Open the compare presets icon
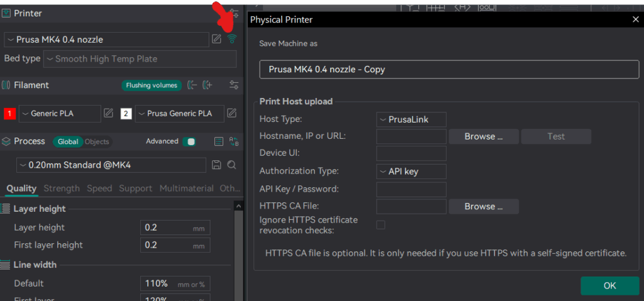The image size is (644, 301). [234, 141]
